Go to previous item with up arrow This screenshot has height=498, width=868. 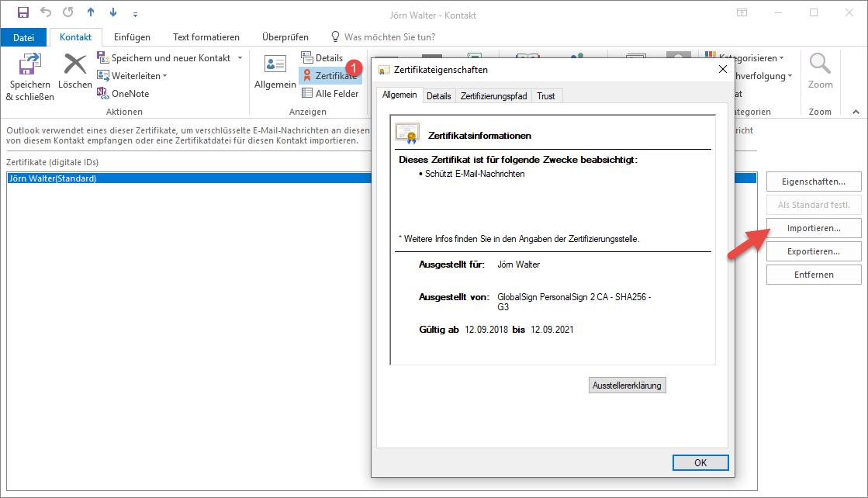tap(91, 13)
